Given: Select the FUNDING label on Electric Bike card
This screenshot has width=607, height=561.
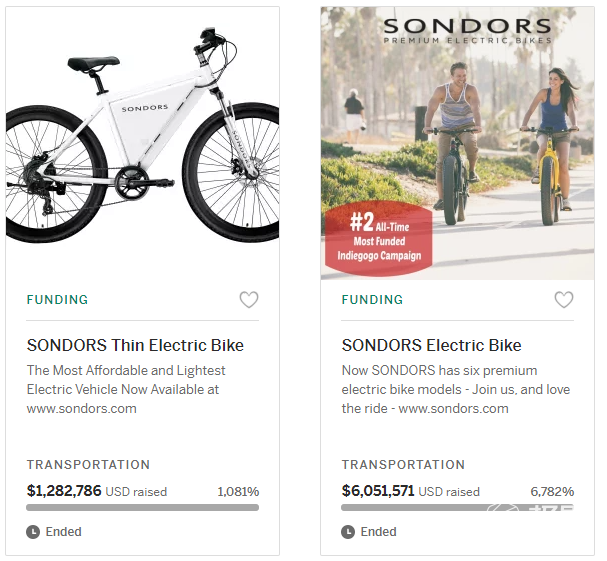Looking at the screenshot, I should click(x=372, y=300).
